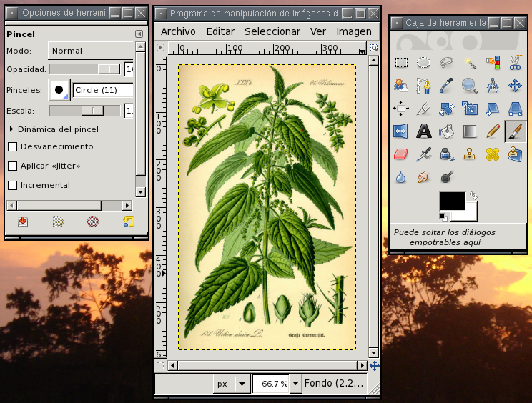
Task: Select the Select by Color tool
Action: [x=493, y=63]
